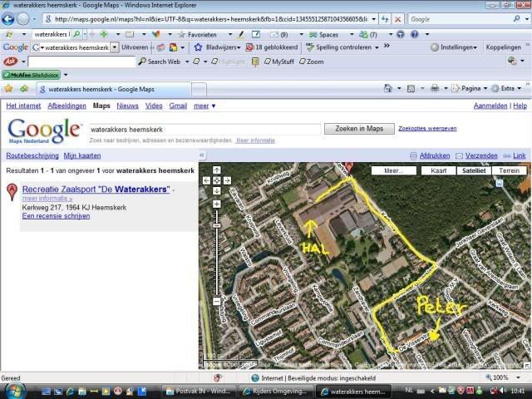Open a new blank browser tab

(199, 90)
